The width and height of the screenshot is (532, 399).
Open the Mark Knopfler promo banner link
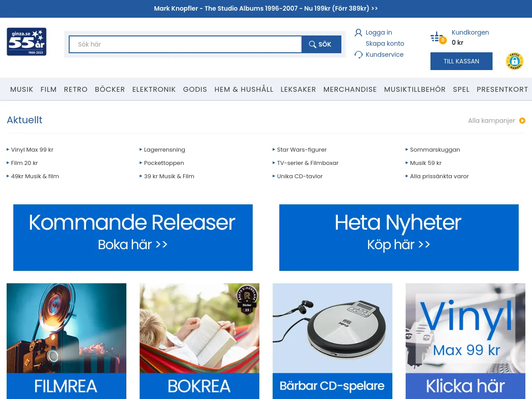[266, 8]
